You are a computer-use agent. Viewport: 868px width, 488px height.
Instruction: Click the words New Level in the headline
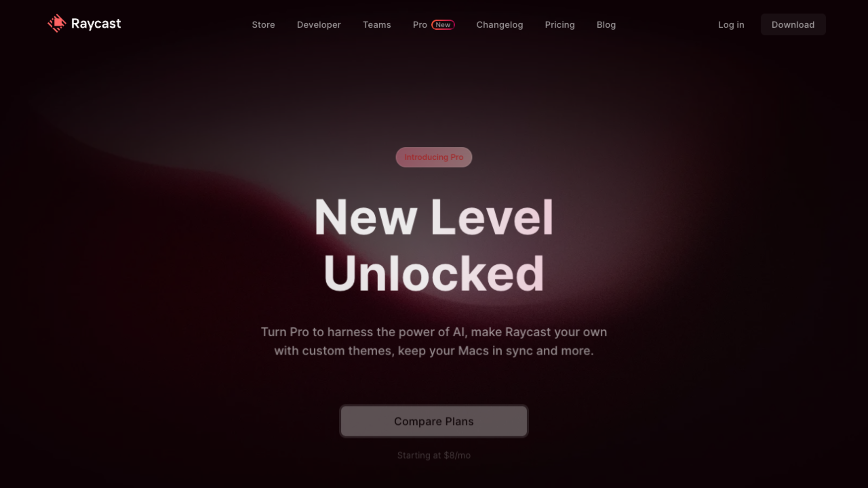click(x=434, y=217)
